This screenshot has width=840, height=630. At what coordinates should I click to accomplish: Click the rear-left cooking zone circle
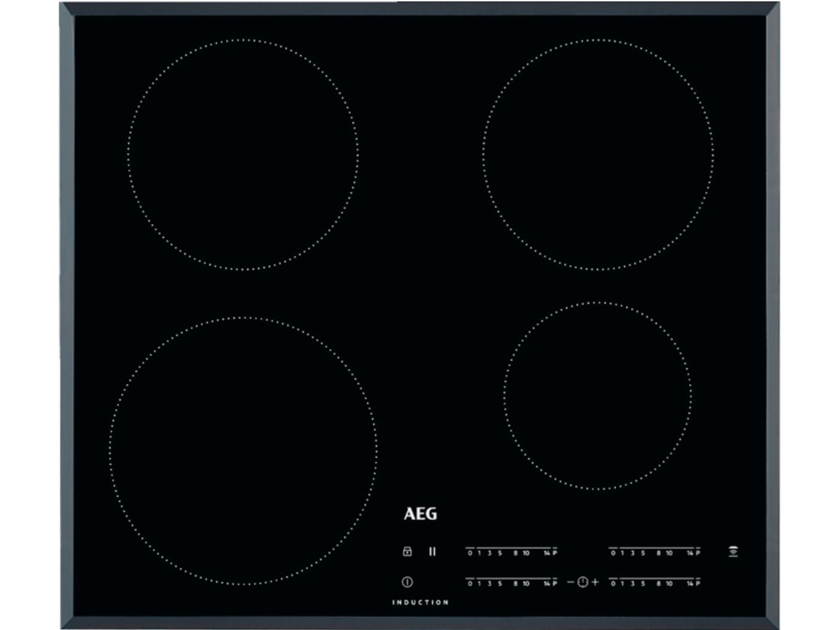pyautogui.click(x=243, y=155)
